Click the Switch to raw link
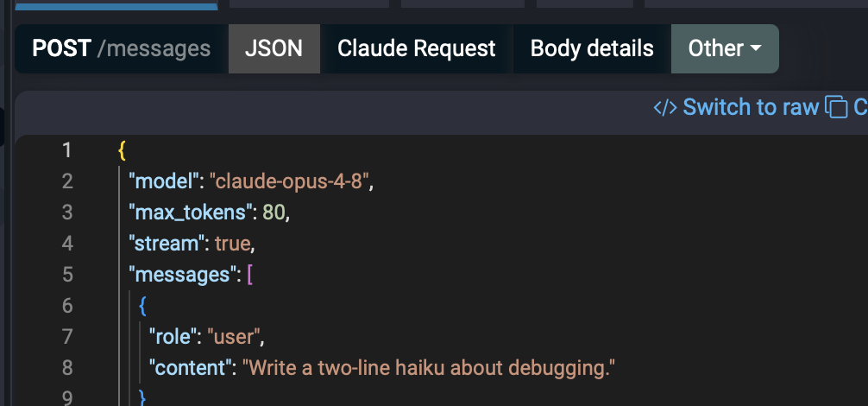The height and width of the screenshot is (406, 868). (750, 107)
